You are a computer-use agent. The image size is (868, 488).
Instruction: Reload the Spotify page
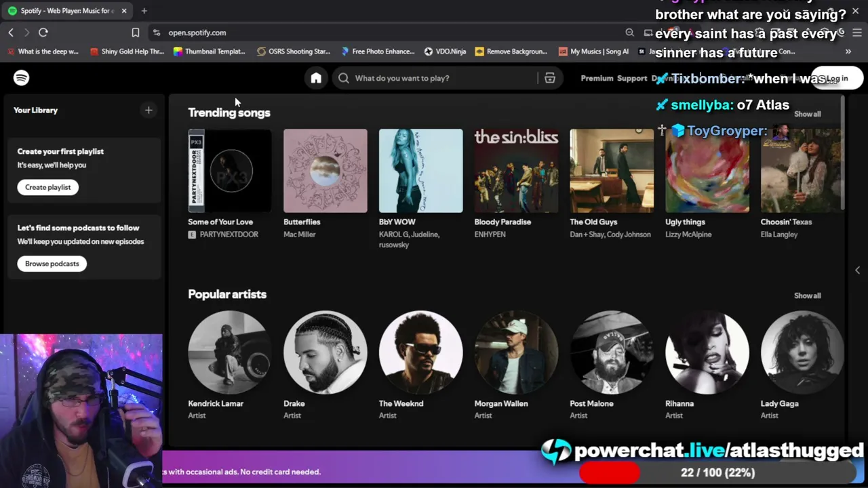pos(43,33)
